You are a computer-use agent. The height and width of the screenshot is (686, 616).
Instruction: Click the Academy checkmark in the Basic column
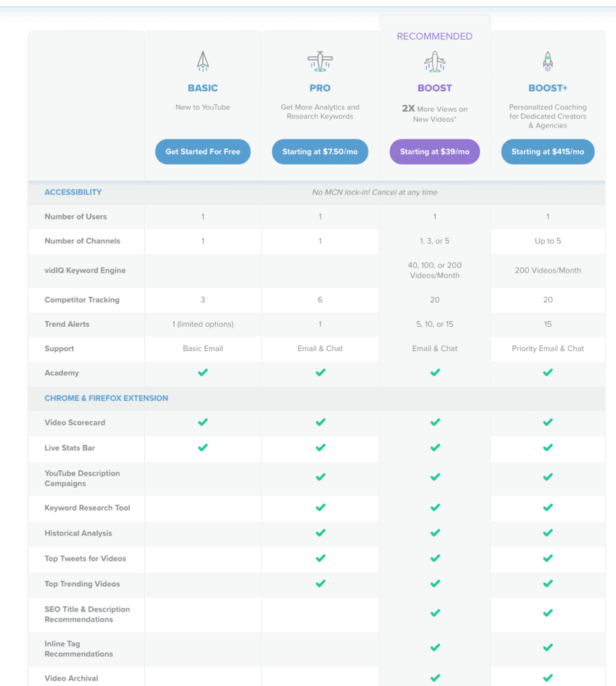tap(202, 372)
